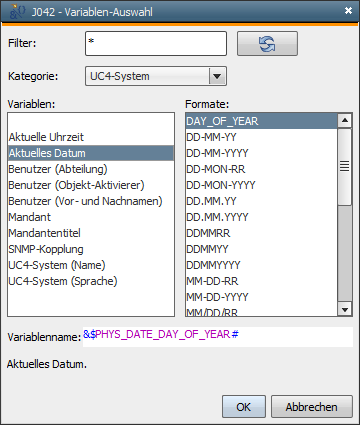Click the refresh filter icon button
Screen dimensions: 360x425
coord(267,44)
